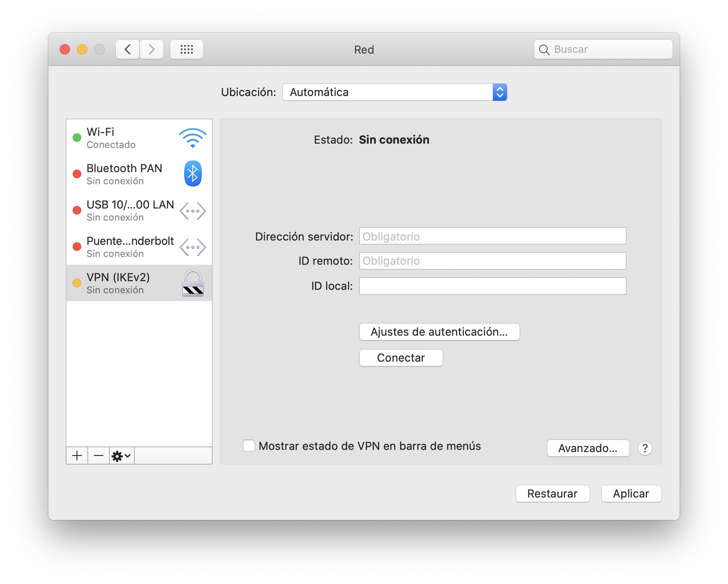Click the Bluetooth PAN icon
728x584 pixels.
192,173
